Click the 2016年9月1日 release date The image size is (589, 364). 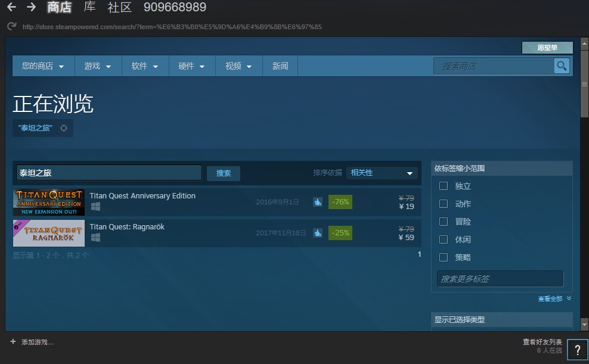277,202
